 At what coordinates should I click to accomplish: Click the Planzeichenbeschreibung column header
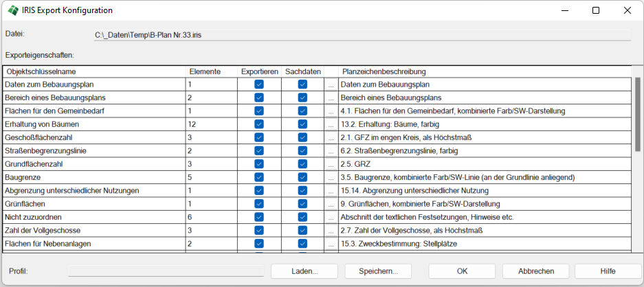click(x=485, y=71)
